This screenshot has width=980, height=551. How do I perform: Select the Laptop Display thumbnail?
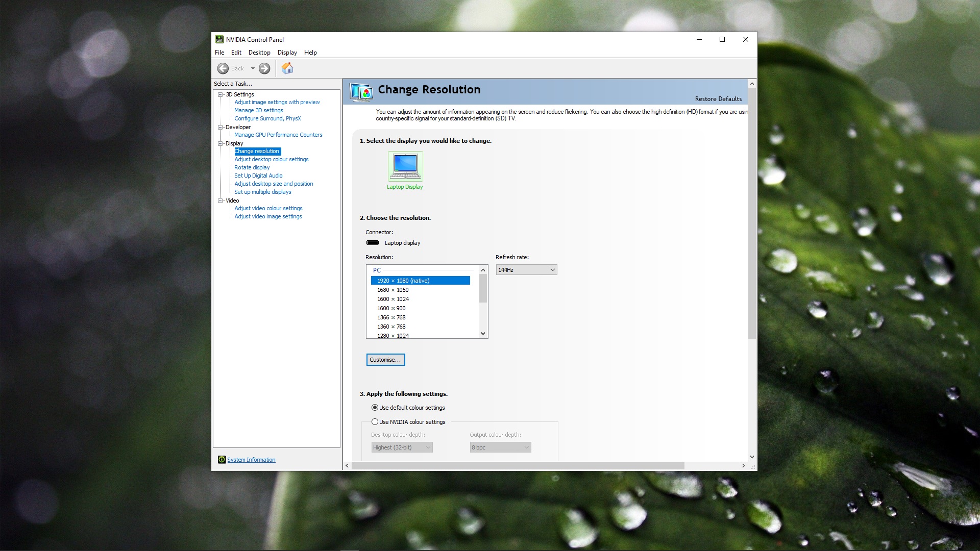click(405, 166)
